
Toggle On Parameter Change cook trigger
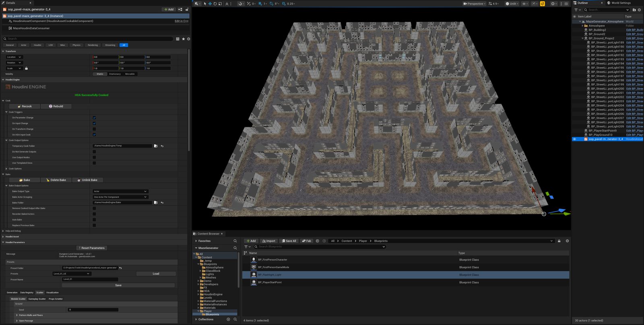(94, 118)
